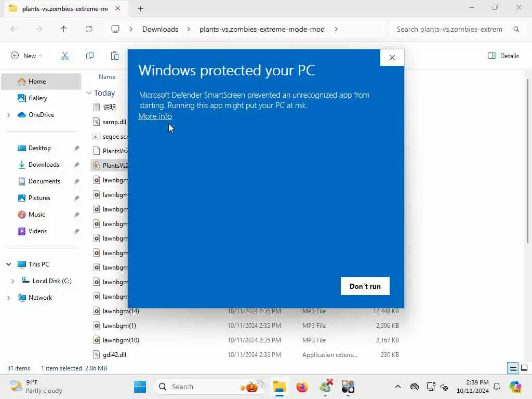Expand the Local Disk (C:) node

(12, 281)
